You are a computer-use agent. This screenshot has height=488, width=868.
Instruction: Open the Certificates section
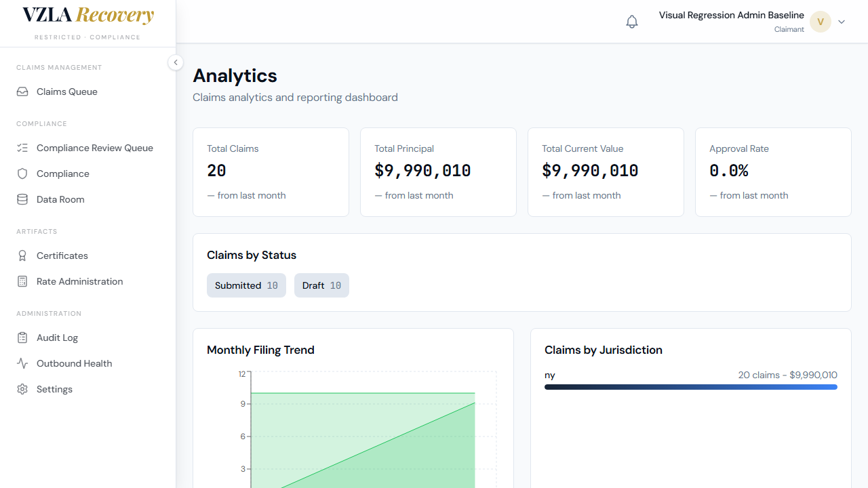pyautogui.click(x=88, y=256)
